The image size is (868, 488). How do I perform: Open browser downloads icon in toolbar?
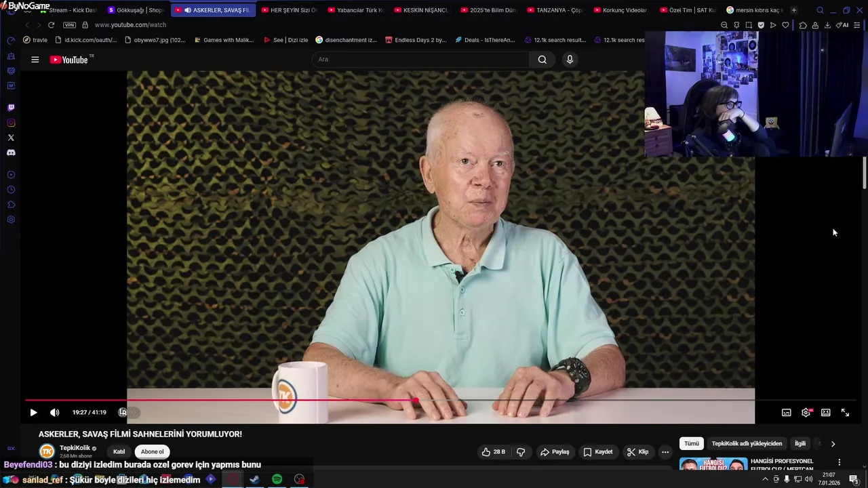(827, 25)
